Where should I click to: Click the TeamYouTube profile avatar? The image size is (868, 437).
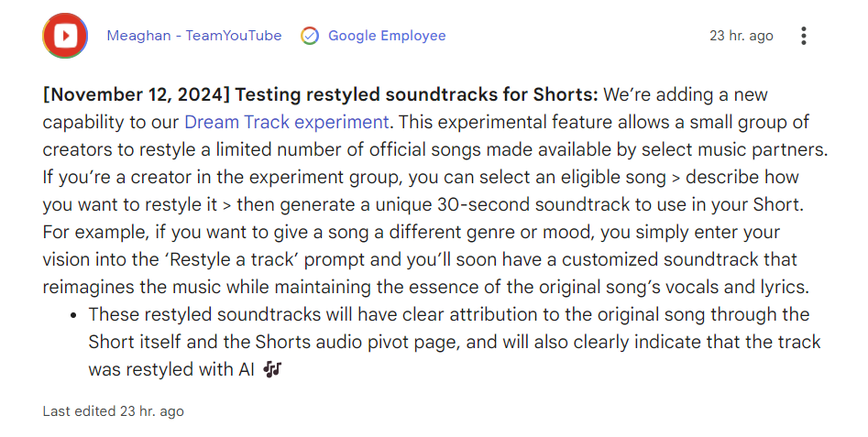click(x=65, y=37)
